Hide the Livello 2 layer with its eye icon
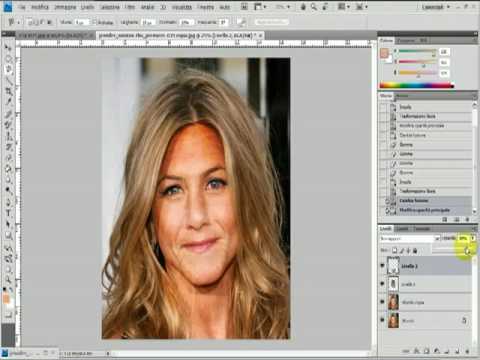Screen dimensions: 480x360 [382, 266]
